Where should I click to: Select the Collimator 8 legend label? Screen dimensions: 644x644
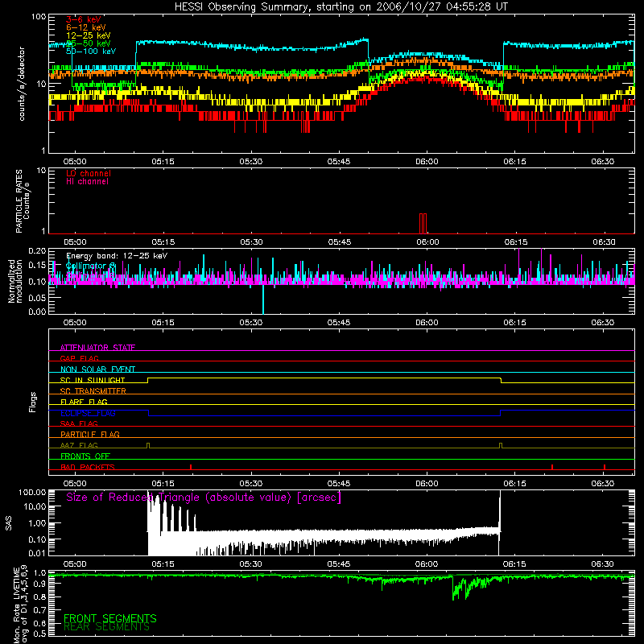coord(91,266)
